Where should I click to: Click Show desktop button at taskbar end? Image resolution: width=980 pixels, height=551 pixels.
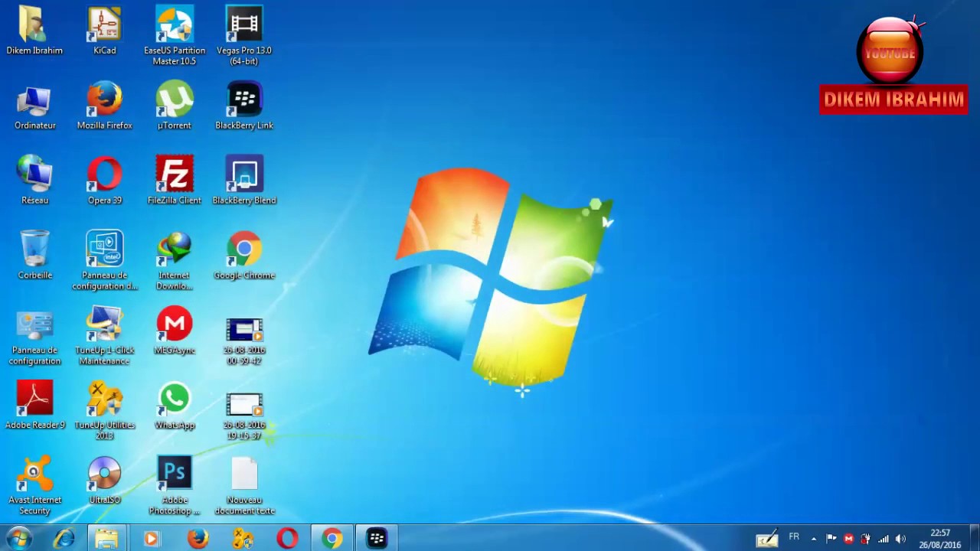click(974, 539)
